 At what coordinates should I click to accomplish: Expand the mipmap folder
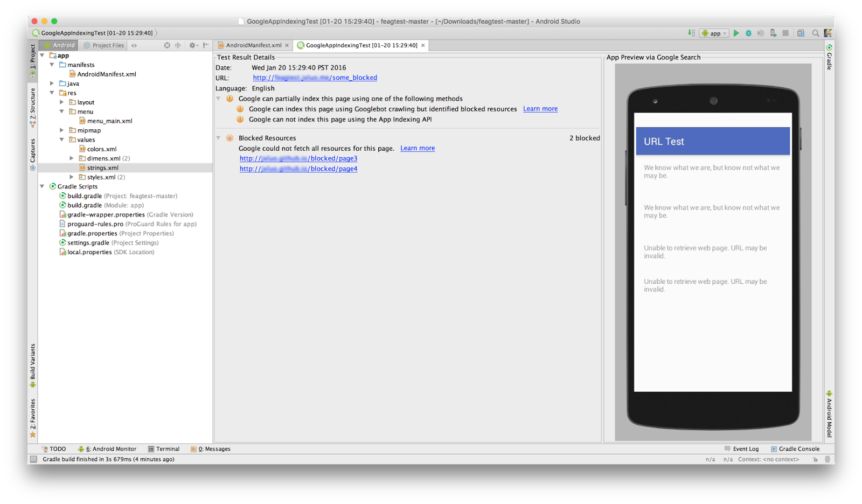coord(61,130)
